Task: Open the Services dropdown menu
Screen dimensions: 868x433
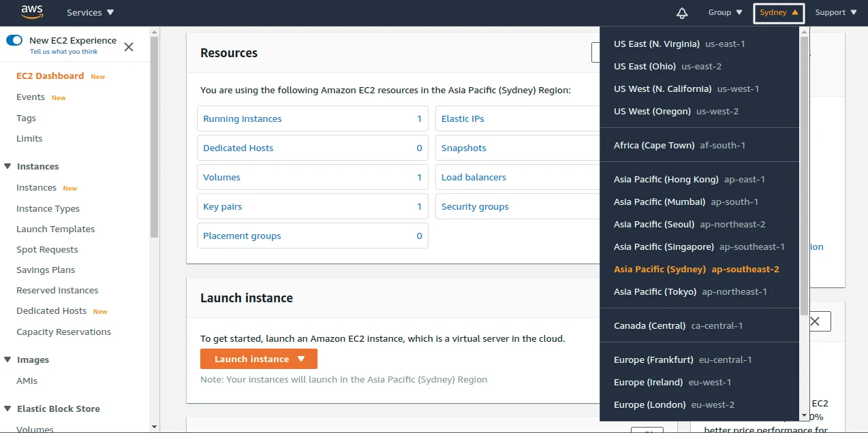Action: tap(90, 12)
